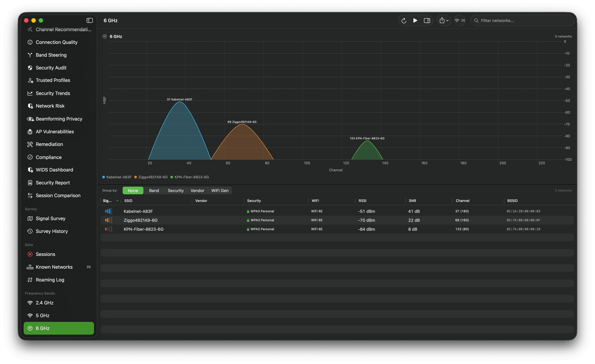Click the -51 dBm RSSI value
This screenshot has width=595, height=364.
pyautogui.click(x=366, y=211)
